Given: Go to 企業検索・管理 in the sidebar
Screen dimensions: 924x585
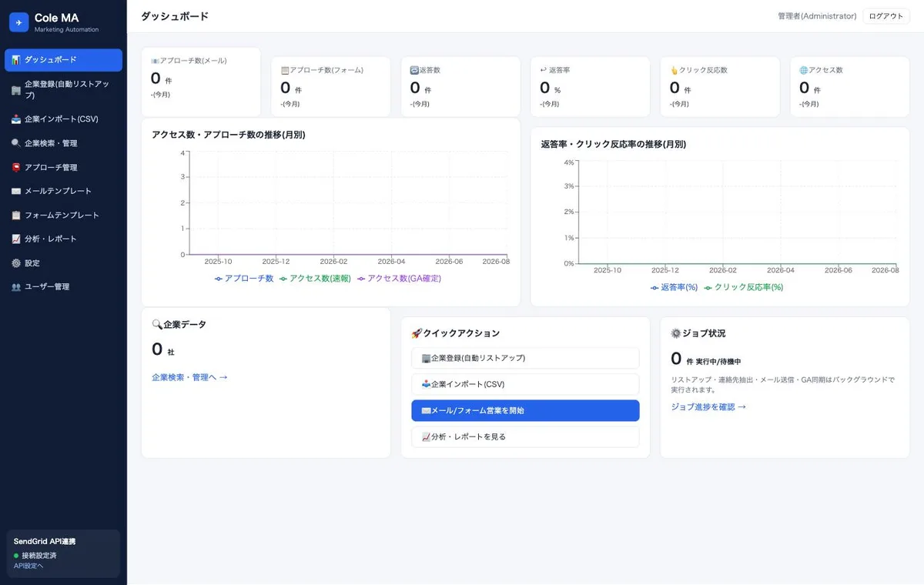Looking at the screenshot, I should click(x=63, y=143).
